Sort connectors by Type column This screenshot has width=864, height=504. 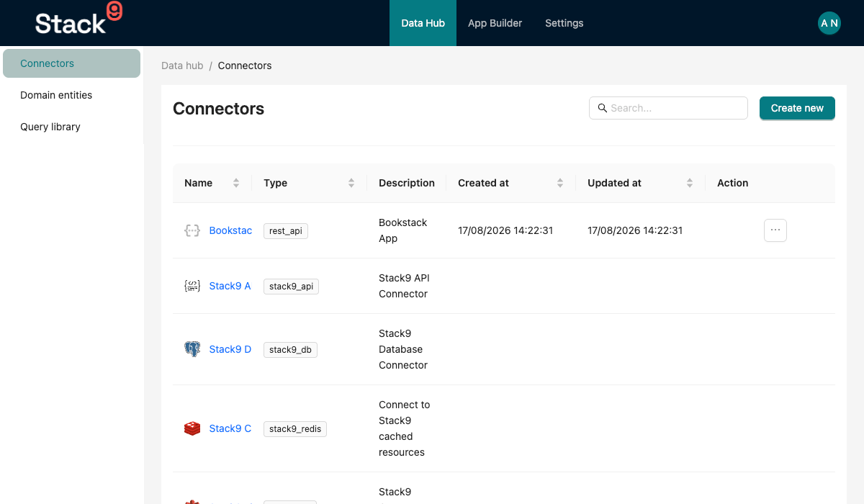click(x=351, y=183)
